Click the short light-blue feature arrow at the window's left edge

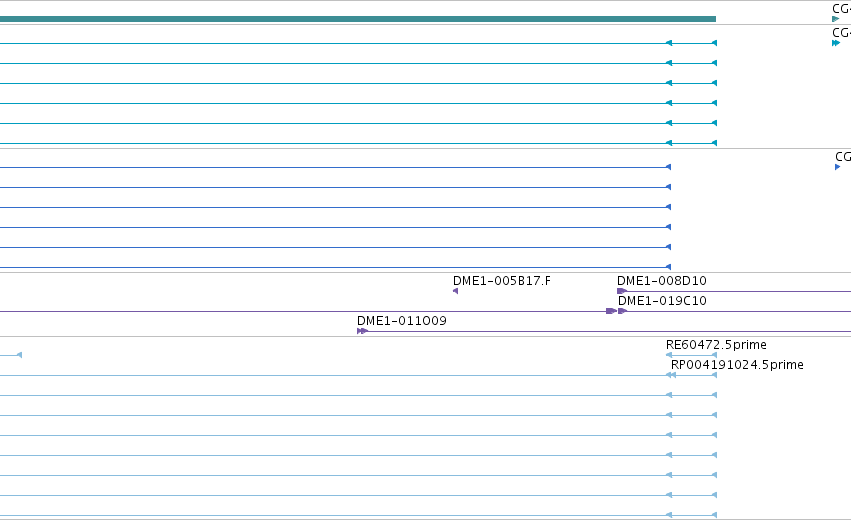(11, 355)
